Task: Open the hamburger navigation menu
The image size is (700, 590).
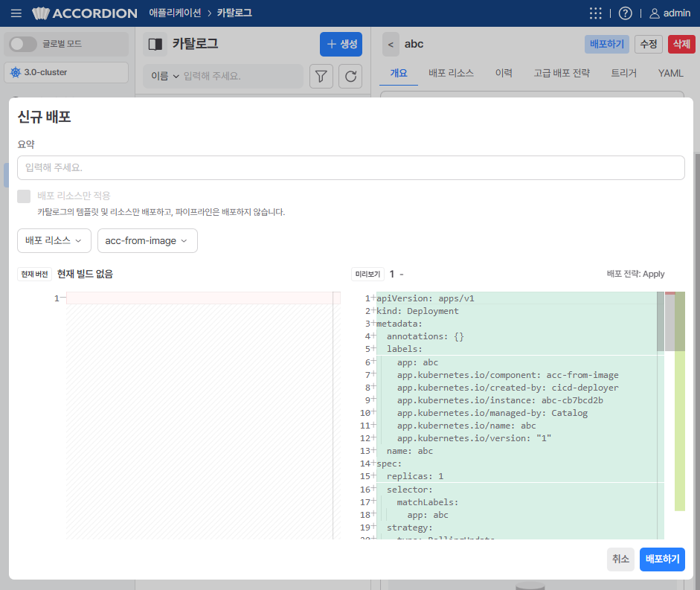Action: click(x=16, y=13)
